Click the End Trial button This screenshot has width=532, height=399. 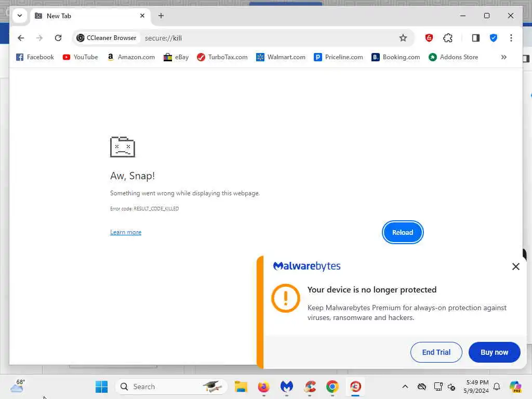[x=436, y=352]
